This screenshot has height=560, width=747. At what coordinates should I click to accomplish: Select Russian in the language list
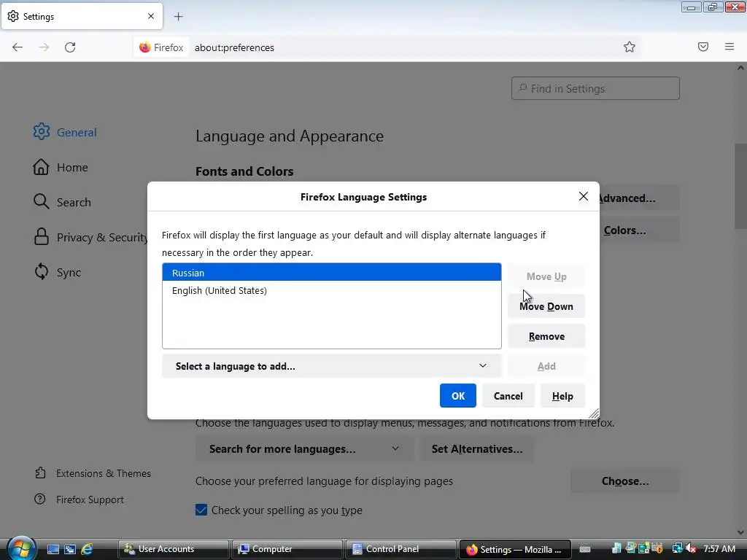(x=332, y=273)
